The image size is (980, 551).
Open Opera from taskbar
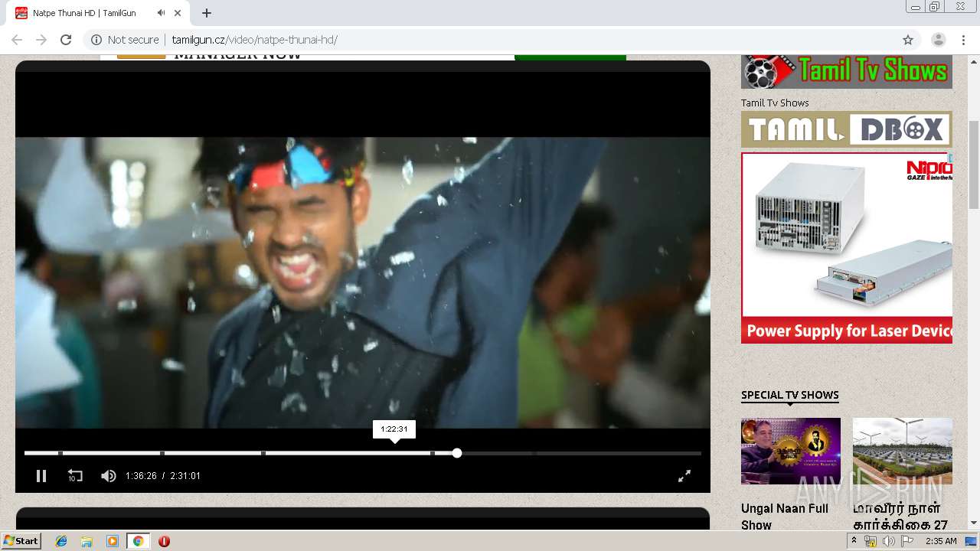pos(164,541)
